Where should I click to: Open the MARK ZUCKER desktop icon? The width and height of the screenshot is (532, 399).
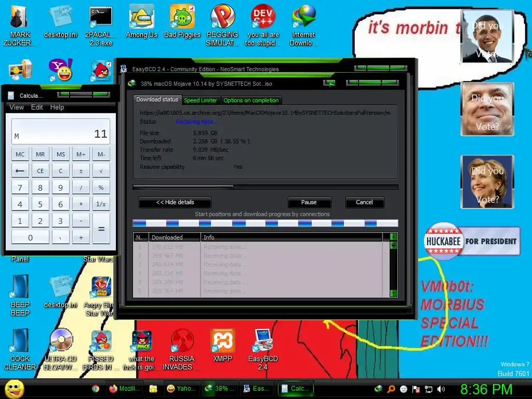pos(19,24)
